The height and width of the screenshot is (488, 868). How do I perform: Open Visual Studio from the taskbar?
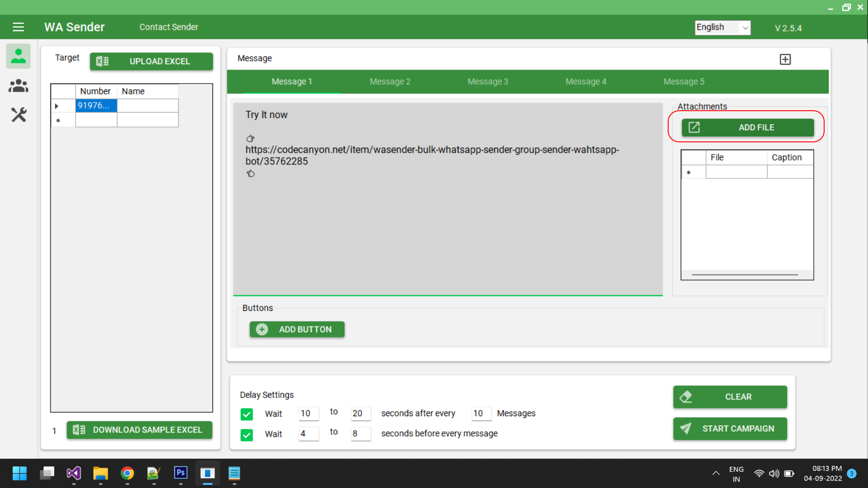(74, 473)
